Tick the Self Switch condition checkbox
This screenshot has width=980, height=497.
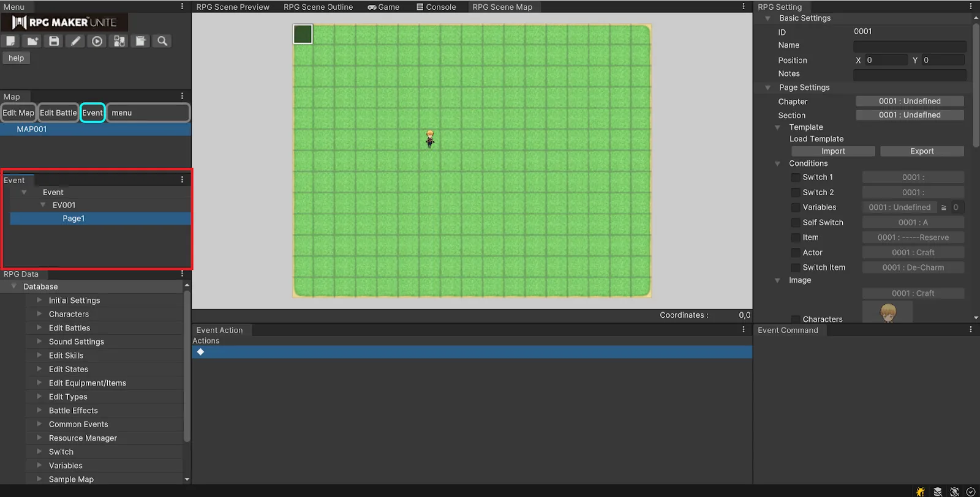(x=796, y=223)
